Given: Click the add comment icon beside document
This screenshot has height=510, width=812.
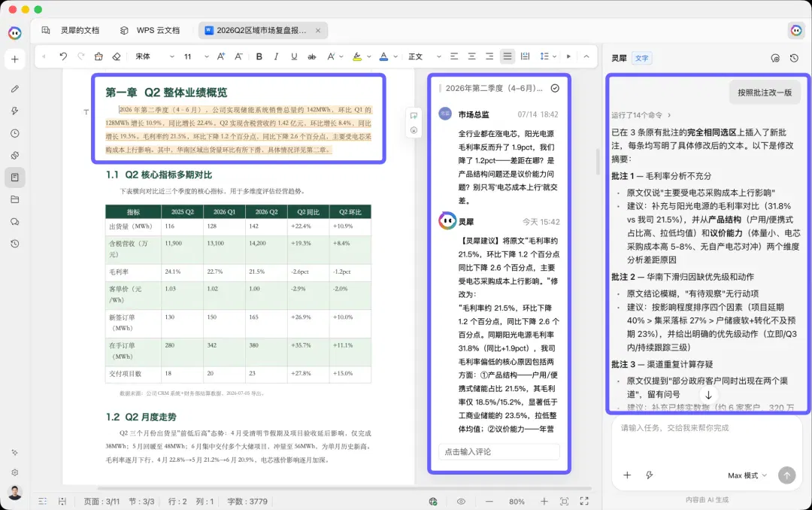Looking at the screenshot, I should pyautogui.click(x=414, y=116).
